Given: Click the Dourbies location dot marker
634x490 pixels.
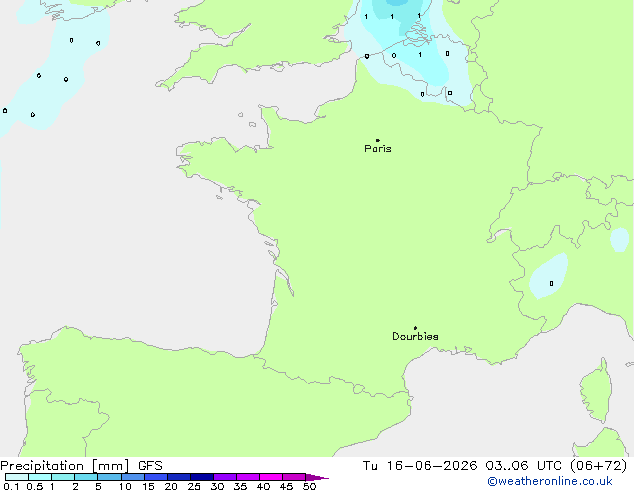Looking at the screenshot, I should click(415, 328).
